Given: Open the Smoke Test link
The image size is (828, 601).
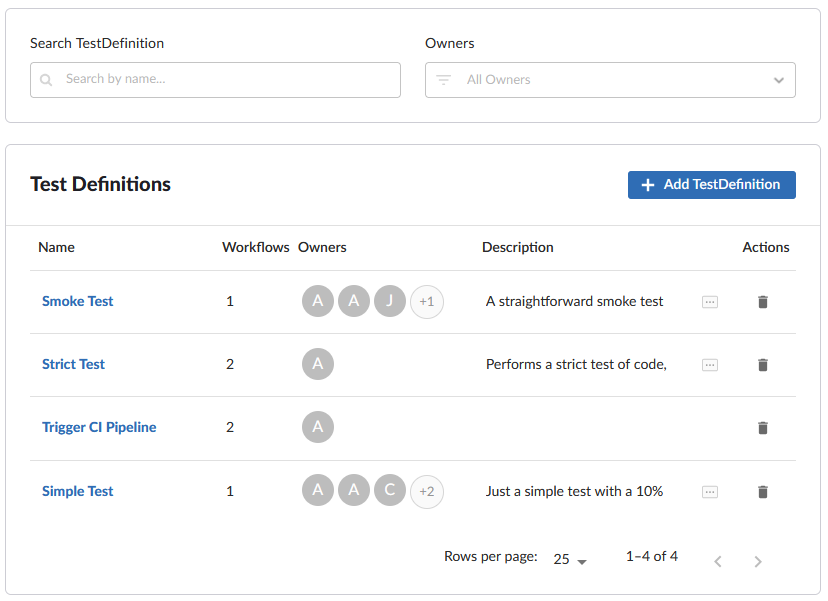Looking at the screenshot, I should pyautogui.click(x=78, y=301).
